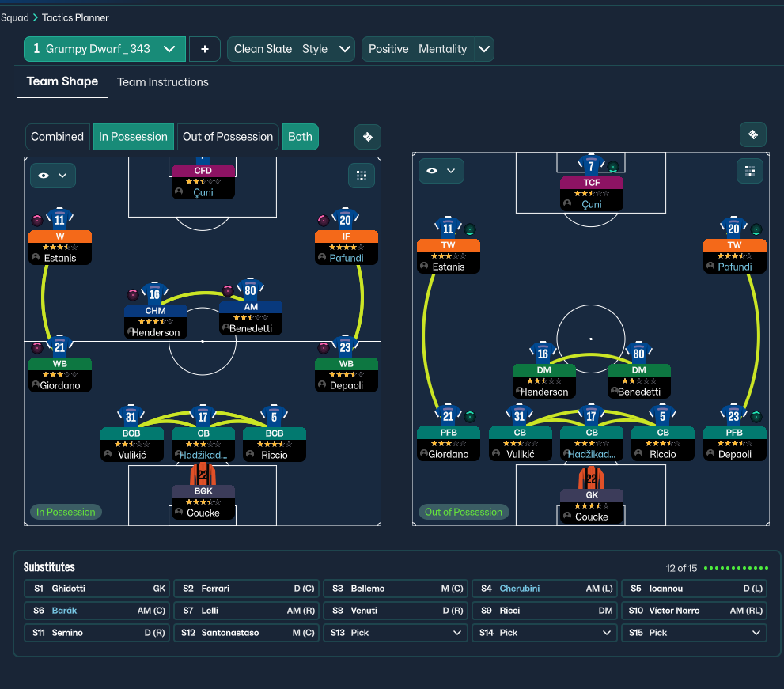Click the diamond icon above the right pitch
The image size is (784, 689).
752,135
